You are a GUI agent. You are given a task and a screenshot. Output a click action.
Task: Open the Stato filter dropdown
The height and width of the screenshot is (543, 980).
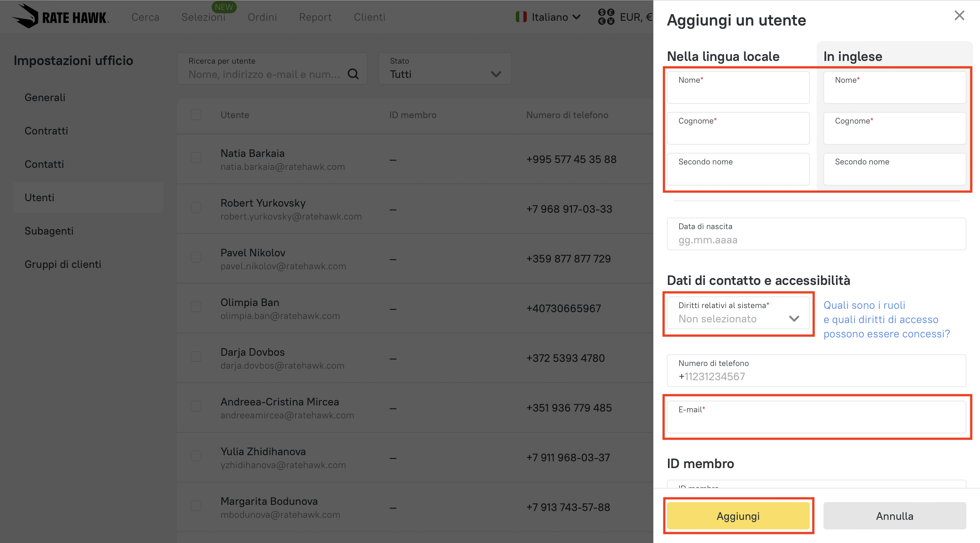pyautogui.click(x=445, y=69)
